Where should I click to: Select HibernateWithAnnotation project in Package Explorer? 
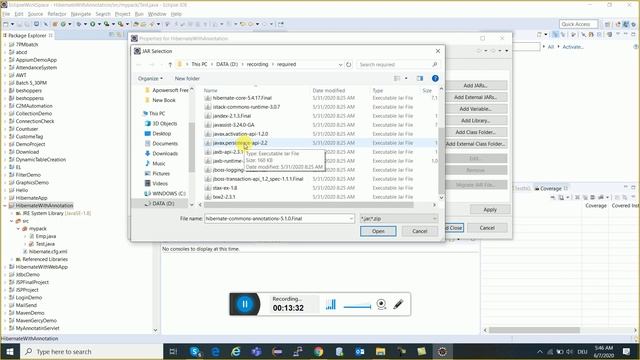pos(44,205)
